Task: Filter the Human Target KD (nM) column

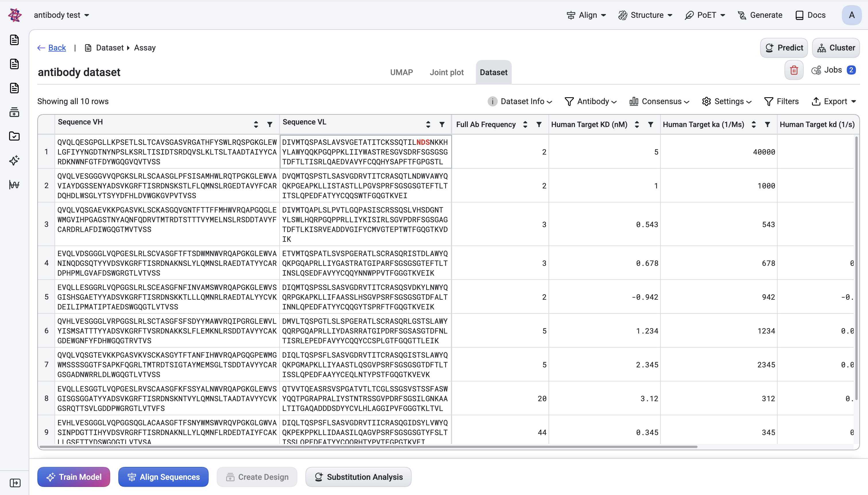Action: click(651, 124)
